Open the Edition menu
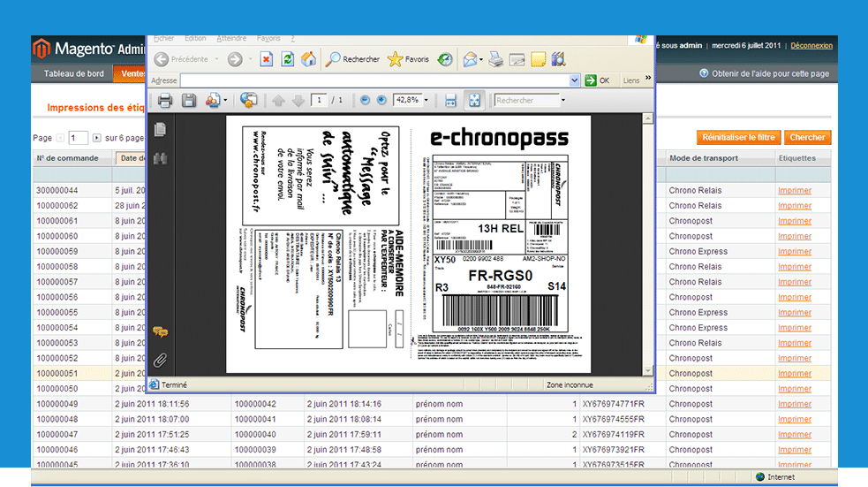This screenshot has width=868, height=487. point(195,38)
